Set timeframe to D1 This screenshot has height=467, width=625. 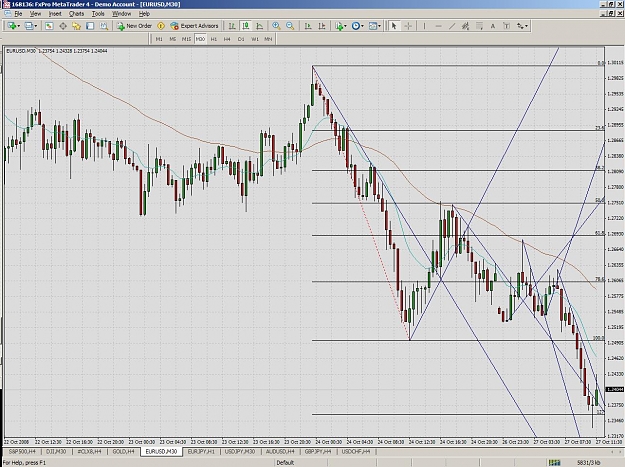pos(241,39)
